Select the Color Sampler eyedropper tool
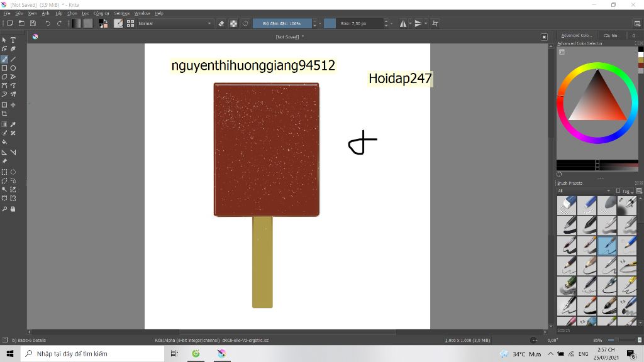The width and height of the screenshot is (644, 362). click(13, 124)
